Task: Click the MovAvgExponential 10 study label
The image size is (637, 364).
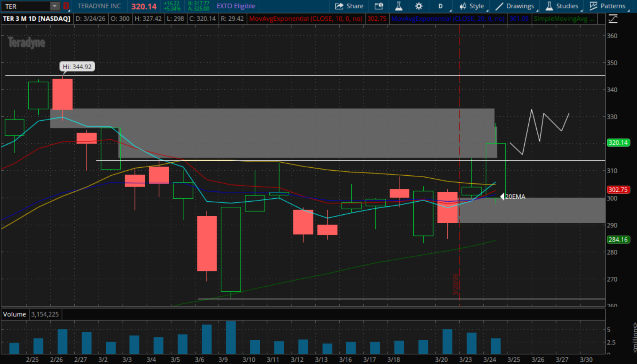Action: coord(306,19)
